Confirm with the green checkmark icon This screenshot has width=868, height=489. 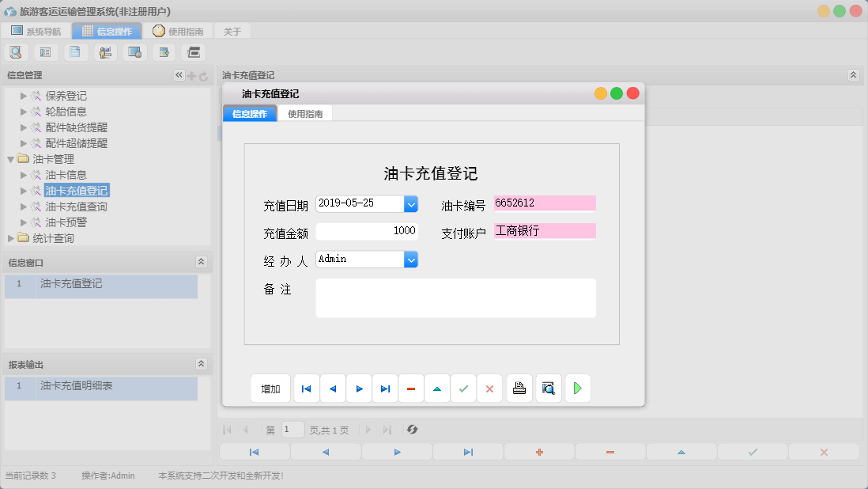click(x=463, y=388)
